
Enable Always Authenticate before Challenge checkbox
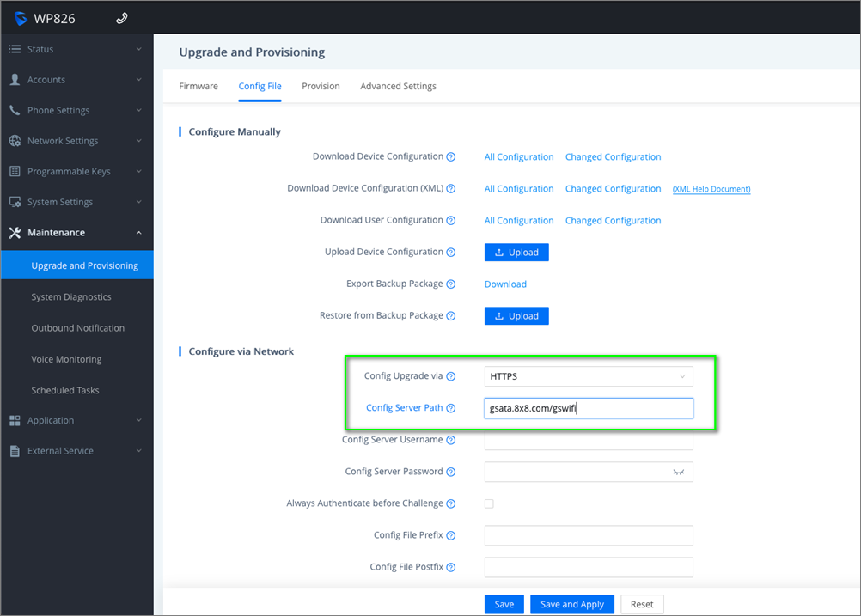489,503
